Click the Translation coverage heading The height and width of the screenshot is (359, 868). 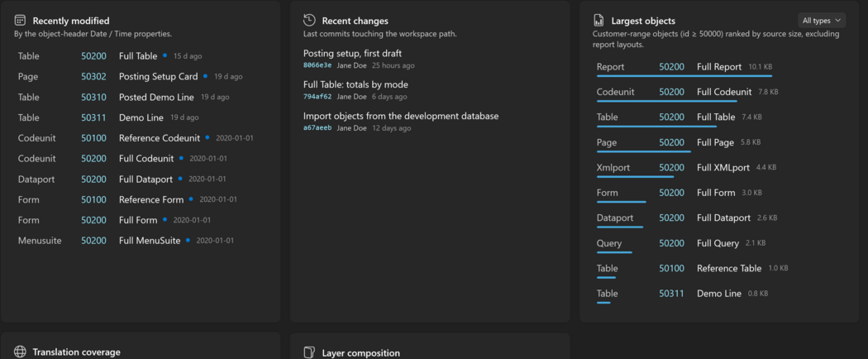(x=76, y=352)
